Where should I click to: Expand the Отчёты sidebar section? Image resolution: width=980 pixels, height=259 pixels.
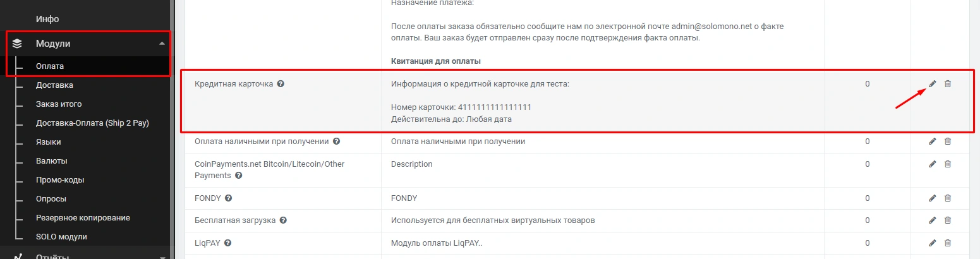coord(162,256)
